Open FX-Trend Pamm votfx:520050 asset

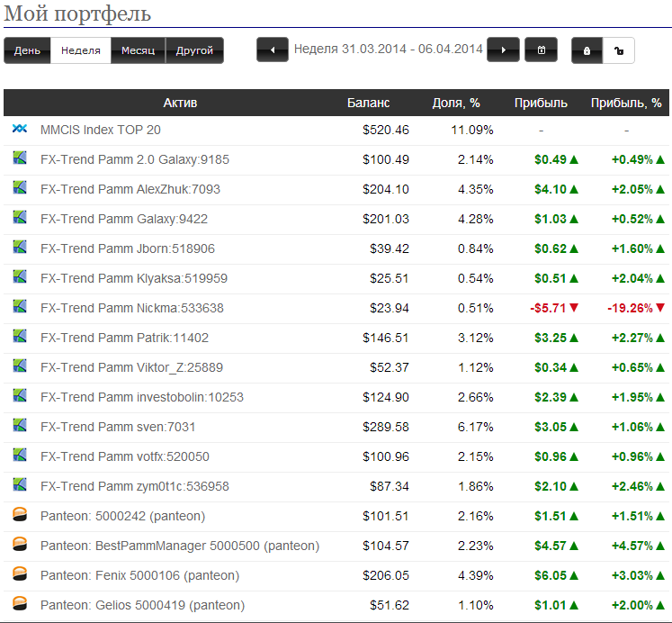pyautogui.click(x=125, y=456)
